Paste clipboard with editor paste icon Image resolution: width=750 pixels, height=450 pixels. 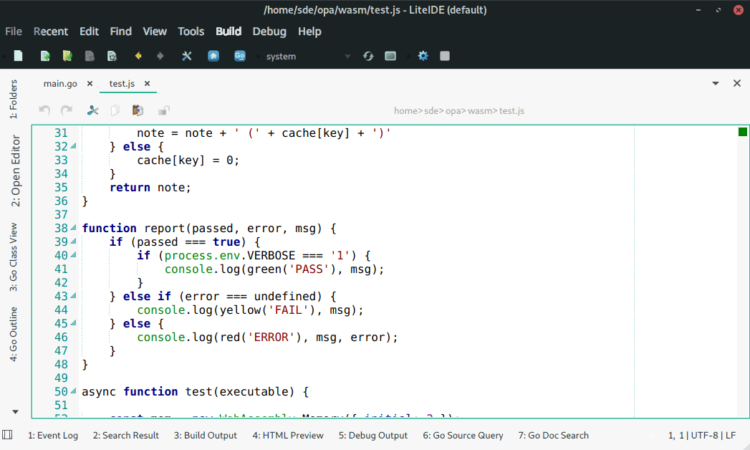(138, 110)
